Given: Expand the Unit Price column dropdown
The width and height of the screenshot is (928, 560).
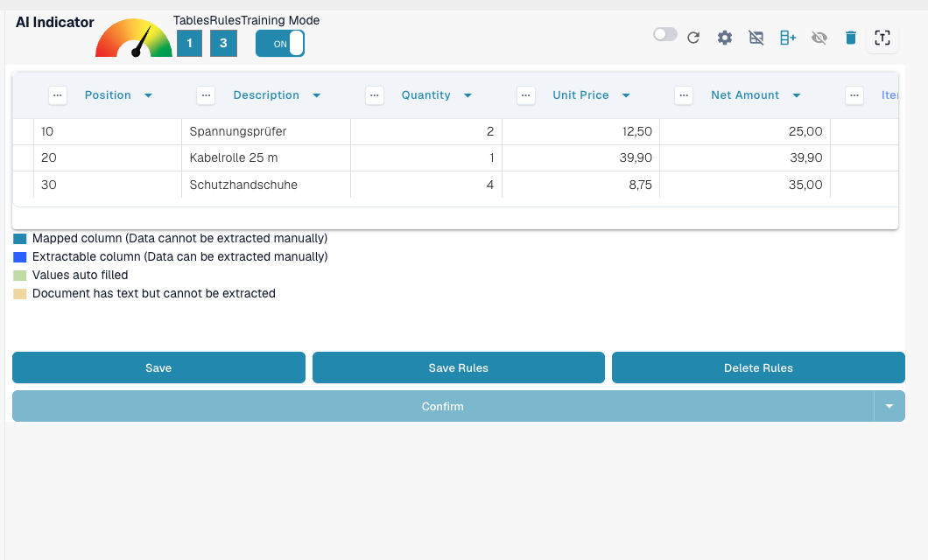Looking at the screenshot, I should (626, 95).
